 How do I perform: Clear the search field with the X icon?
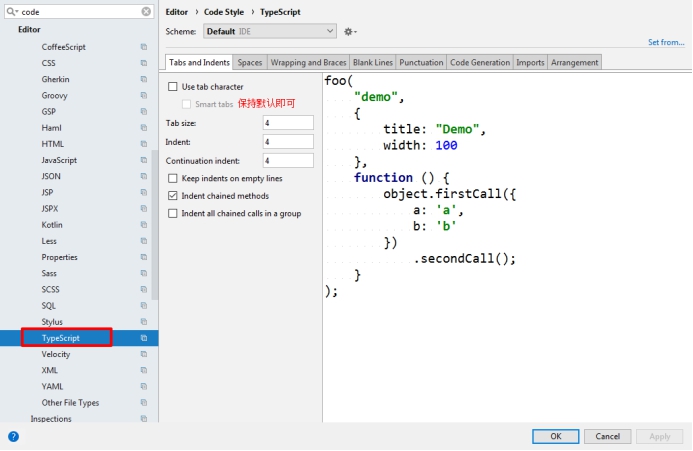[x=146, y=12]
